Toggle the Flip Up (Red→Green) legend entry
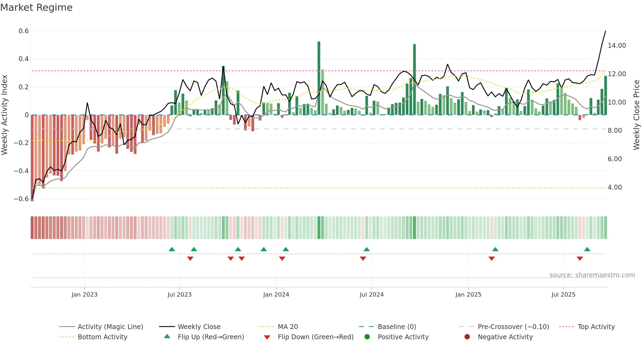The image size is (644, 362). point(204,337)
